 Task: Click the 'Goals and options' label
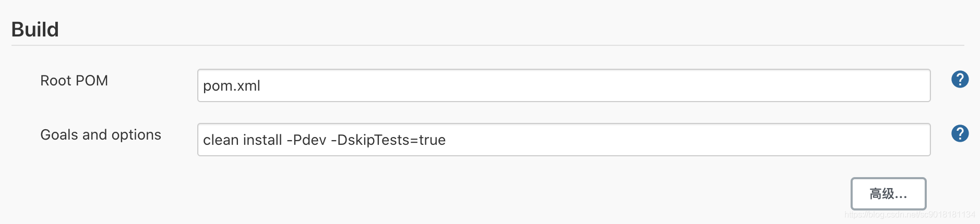[101, 135]
